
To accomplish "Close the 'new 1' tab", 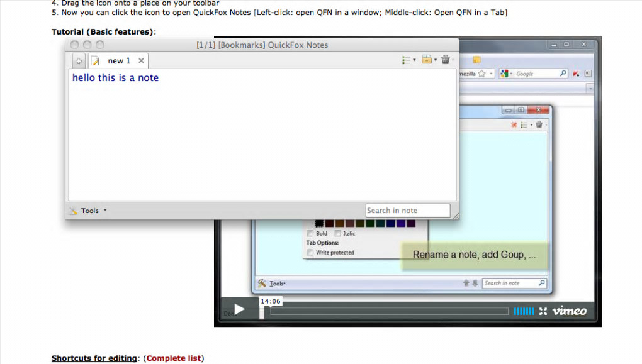I will tap(141, 60).
